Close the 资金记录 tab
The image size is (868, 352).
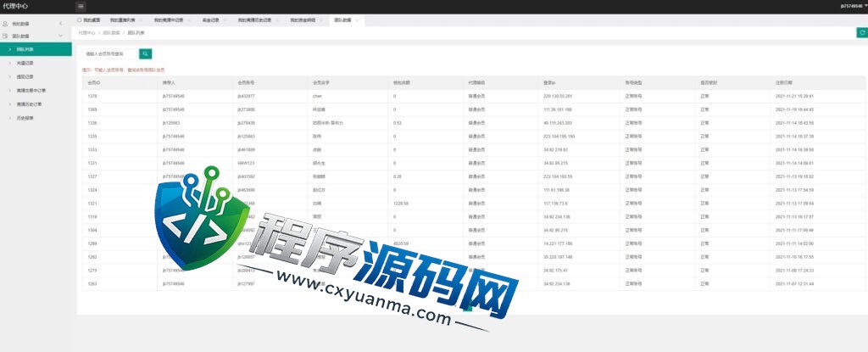(x=225, y=20)
